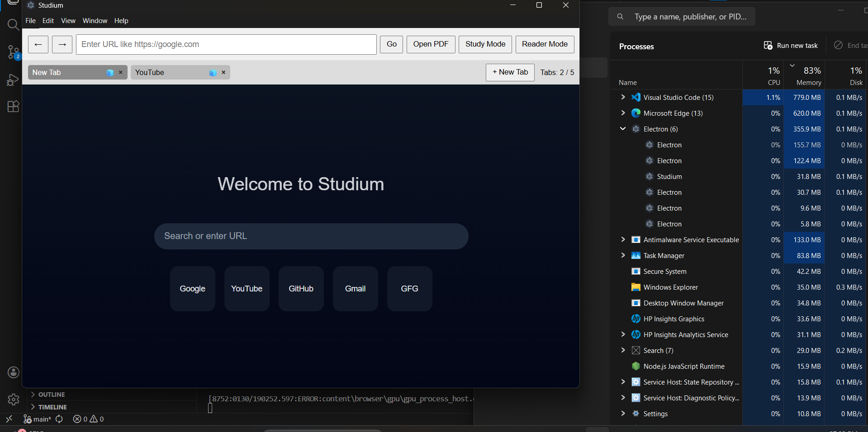Open the View menu in Studium
868x432 pixels.
[x=68, y=21]
